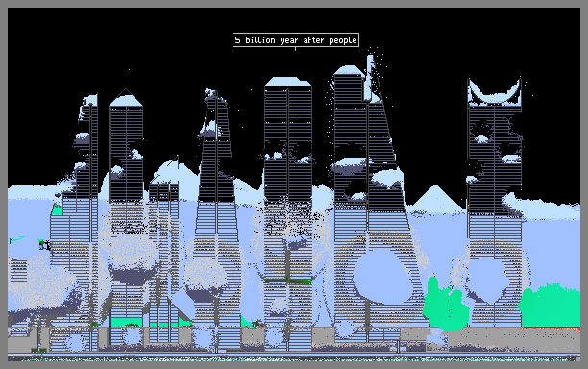Click the "5 billion year after people" sign

click(296, 40)
